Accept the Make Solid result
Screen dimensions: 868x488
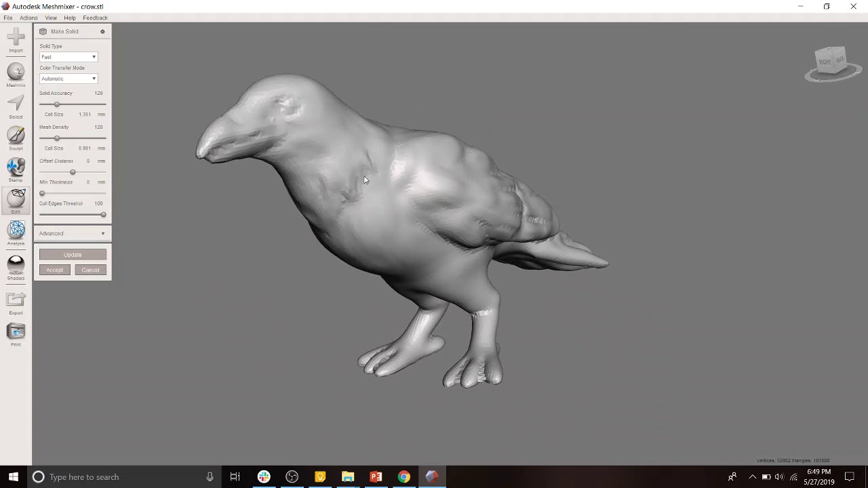point(54,270)
